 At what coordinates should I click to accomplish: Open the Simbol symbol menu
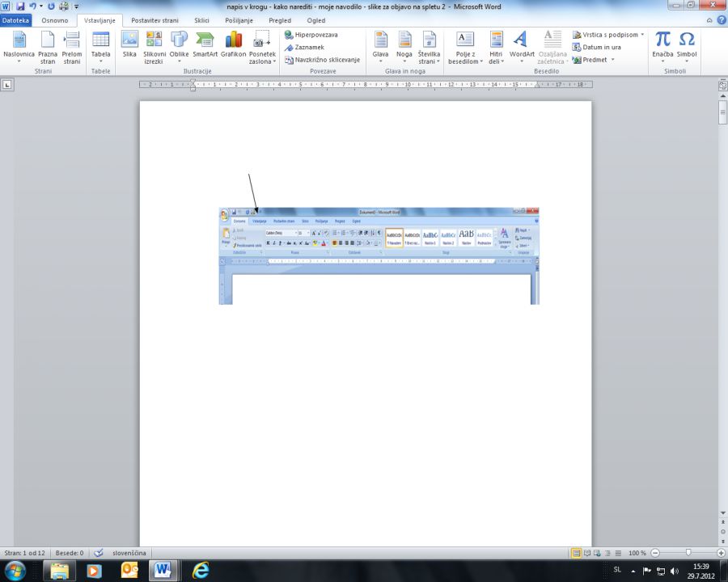[687, 48]
